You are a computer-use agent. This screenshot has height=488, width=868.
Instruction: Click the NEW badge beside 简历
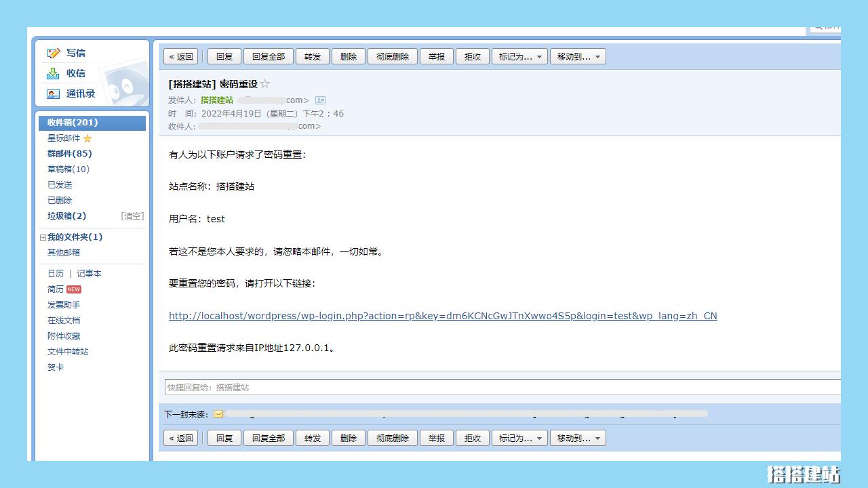click(x=73, y=289)
